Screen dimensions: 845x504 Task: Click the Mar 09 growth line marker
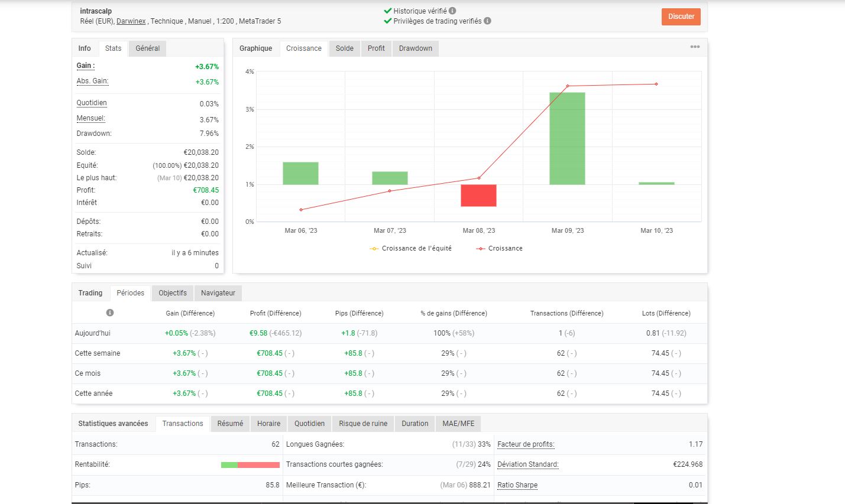pyautogui.click(x=568, y=86)
